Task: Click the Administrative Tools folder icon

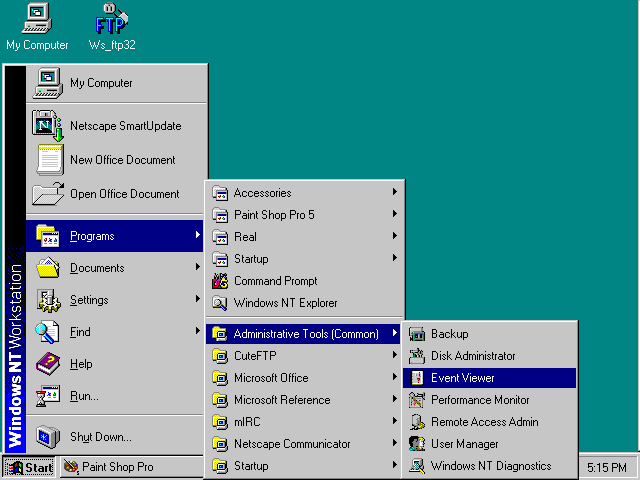Action: pos(220,334)
